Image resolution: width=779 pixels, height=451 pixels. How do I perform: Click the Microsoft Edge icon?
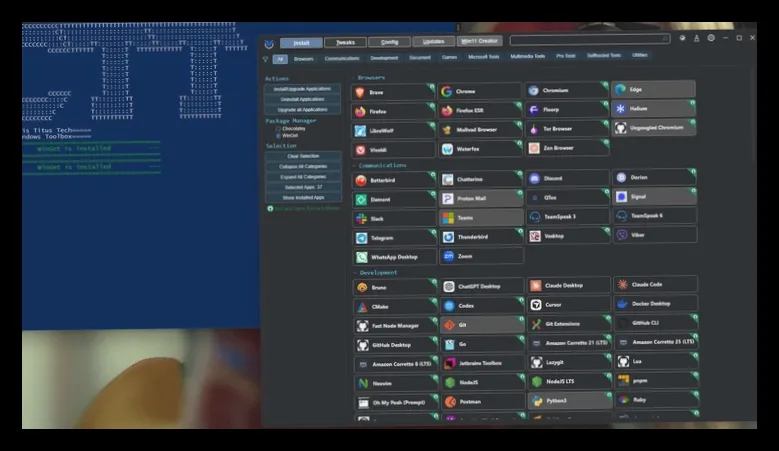[x=620, y=89]
